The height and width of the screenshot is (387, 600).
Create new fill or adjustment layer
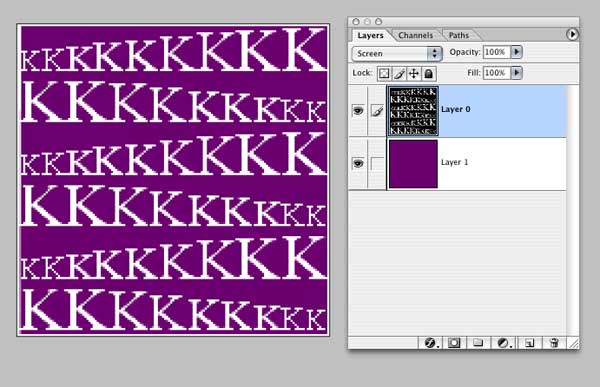(503, 343)
